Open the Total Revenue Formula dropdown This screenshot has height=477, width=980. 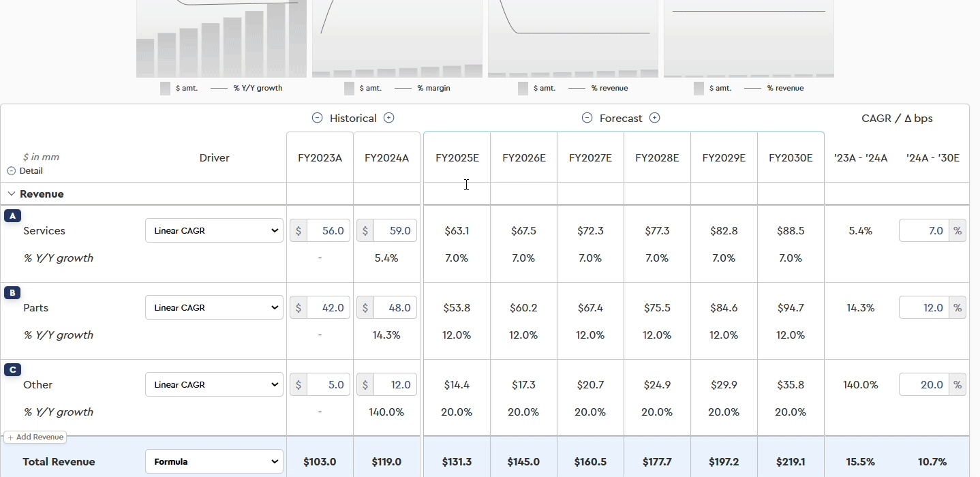(x=214, y=462)
